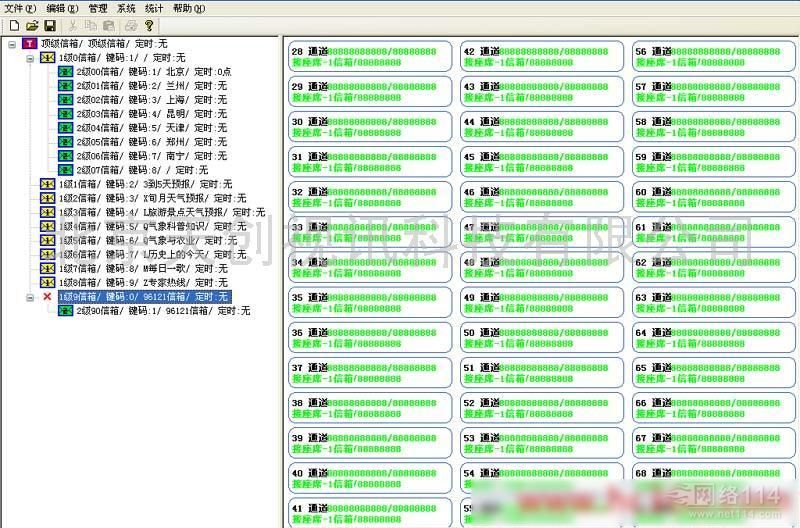This screenshot has height=528, width=800.
Task: Click the Open folder toolbar icon
Action: click(31, 25)
